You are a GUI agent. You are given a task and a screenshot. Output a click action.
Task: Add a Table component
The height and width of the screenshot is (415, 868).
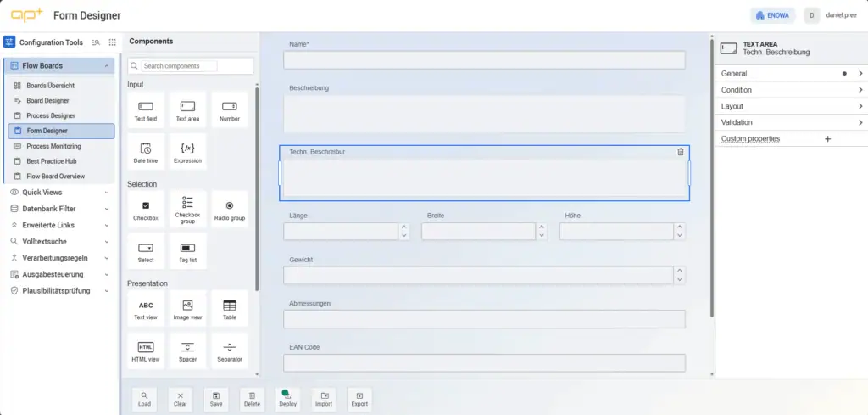230,309
